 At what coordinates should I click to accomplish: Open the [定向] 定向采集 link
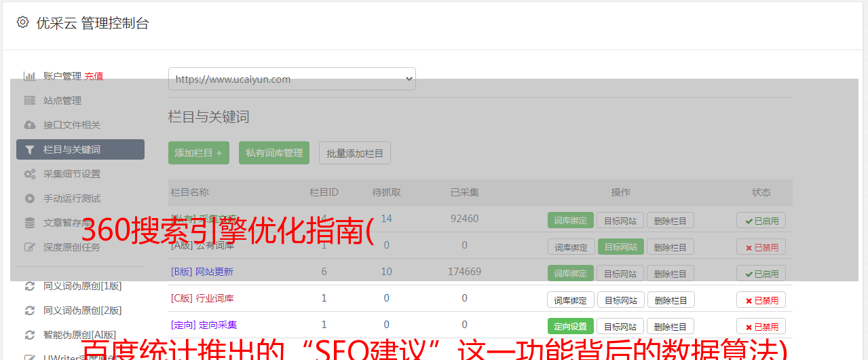(x=204, y=325)
